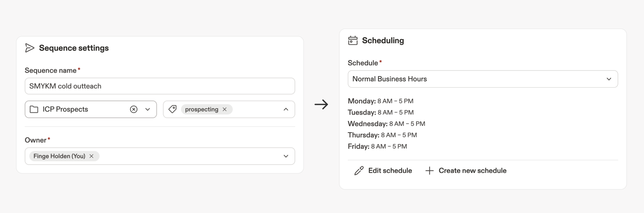Click the right arrow between panels
This screenshot has height=213, width=644.
(321, 104)
